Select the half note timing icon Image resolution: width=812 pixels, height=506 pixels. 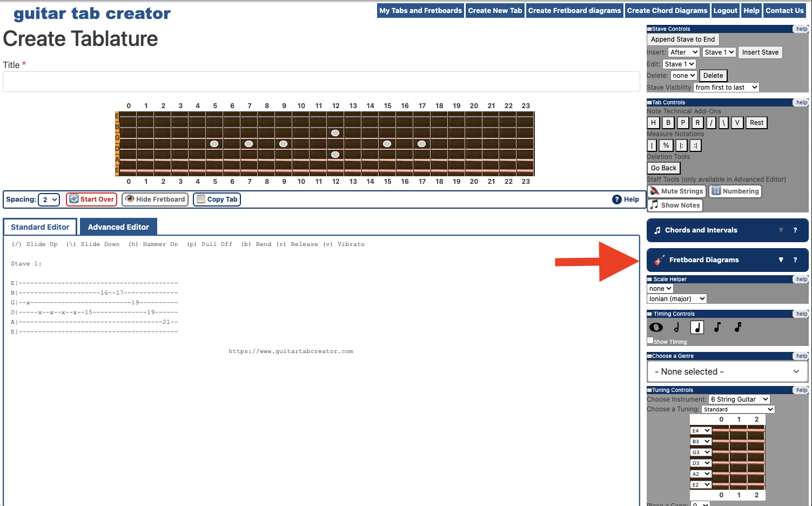pyautogui.click(x=676, y=328)
